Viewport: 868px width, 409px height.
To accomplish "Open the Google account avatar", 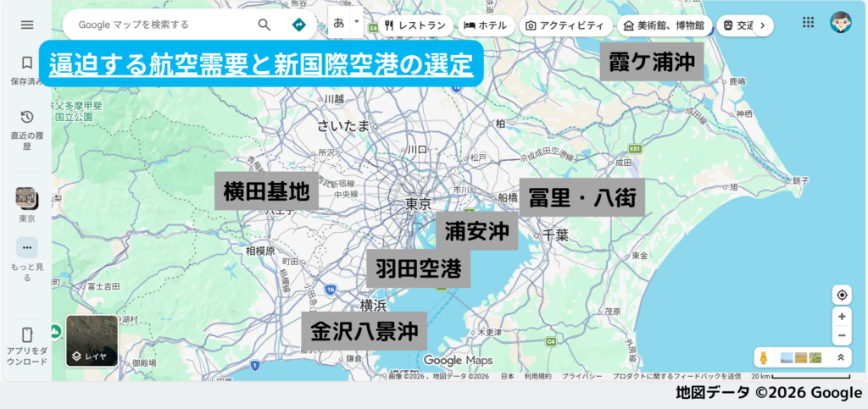I will coord(841,23).
